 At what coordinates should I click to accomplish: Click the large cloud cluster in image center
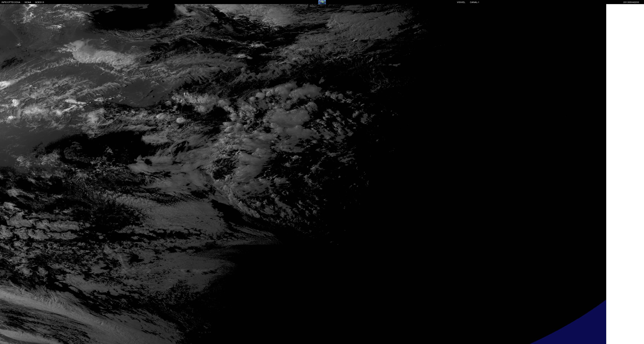pyautogui.click(x=287, y=120)
